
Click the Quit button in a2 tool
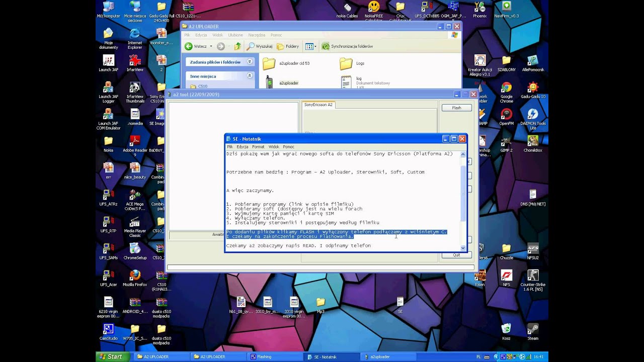tap(456, 255)
